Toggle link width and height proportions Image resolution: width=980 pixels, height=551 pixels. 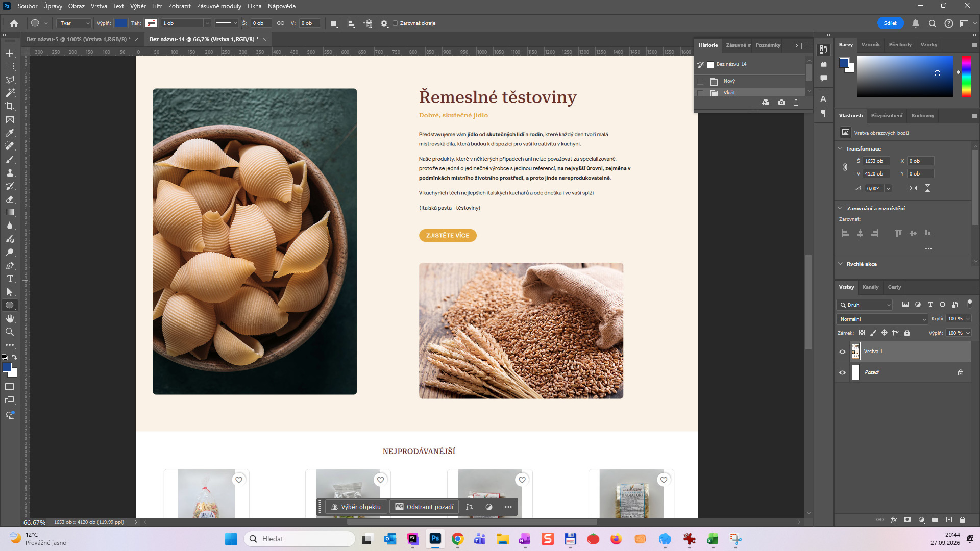click(x=845, y=167)
